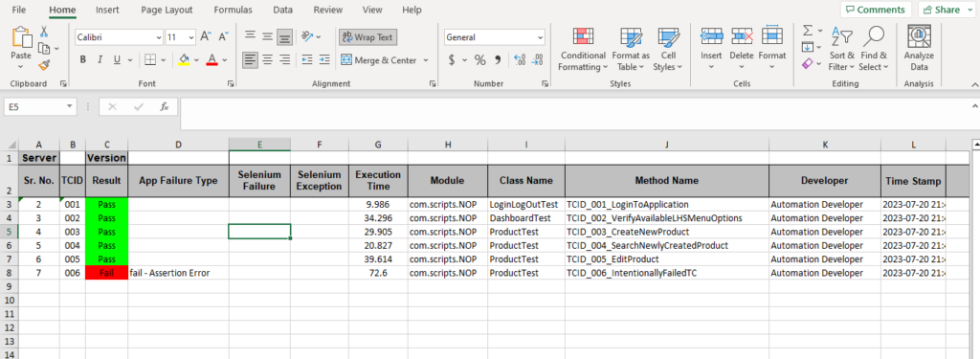Click the Increase Font Size icon

point(205,37)
